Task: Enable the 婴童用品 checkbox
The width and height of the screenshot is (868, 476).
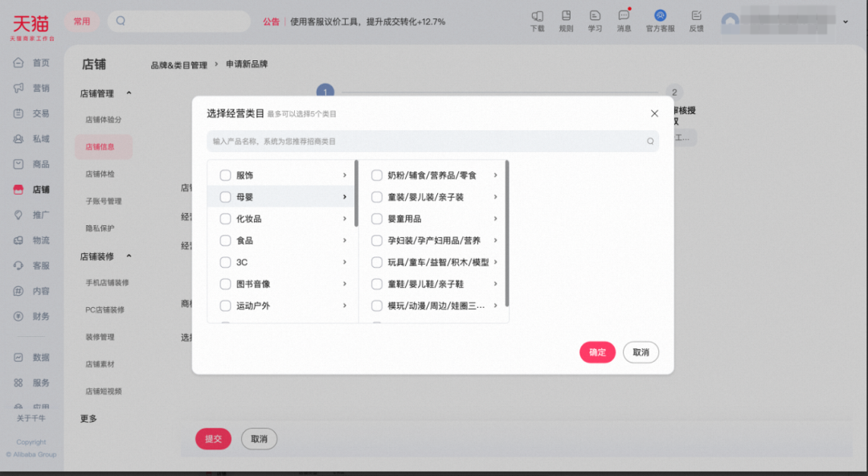Action: (x=376, y=218)
